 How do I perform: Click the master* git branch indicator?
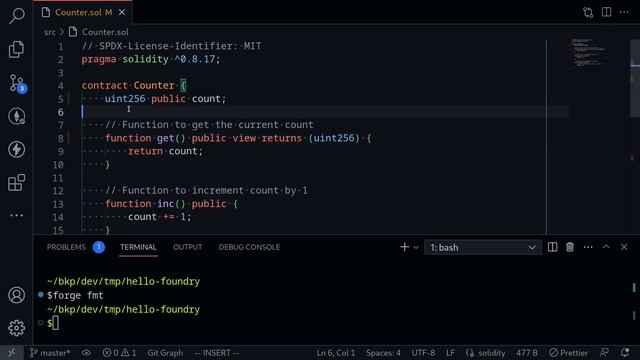point(50,353)
